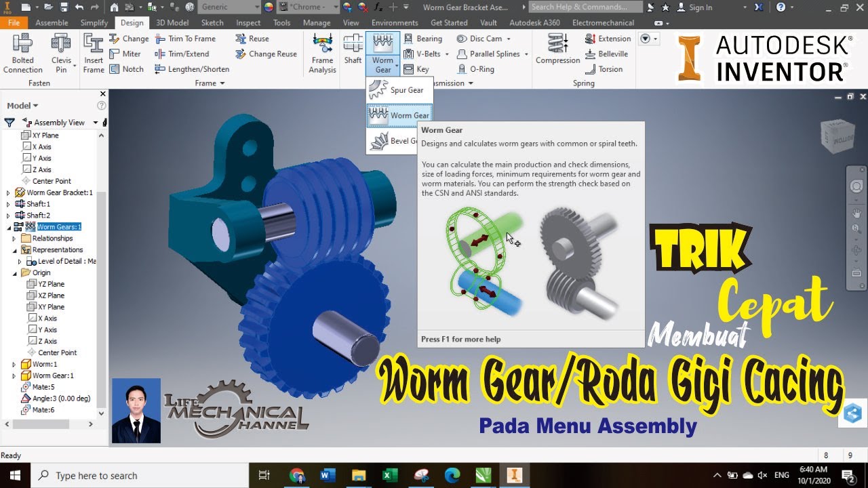
Task: Open the Model browser dropdown
Action: click(x=22, y=106)
